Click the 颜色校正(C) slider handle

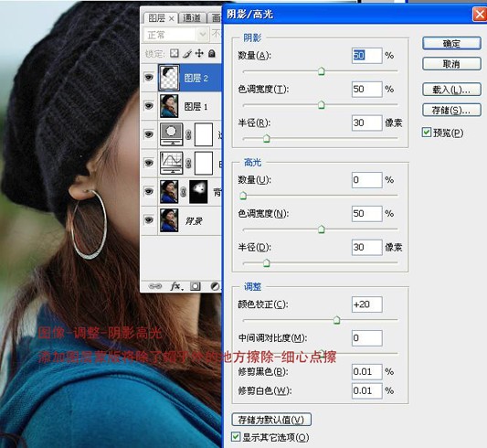tap(336, 320)
